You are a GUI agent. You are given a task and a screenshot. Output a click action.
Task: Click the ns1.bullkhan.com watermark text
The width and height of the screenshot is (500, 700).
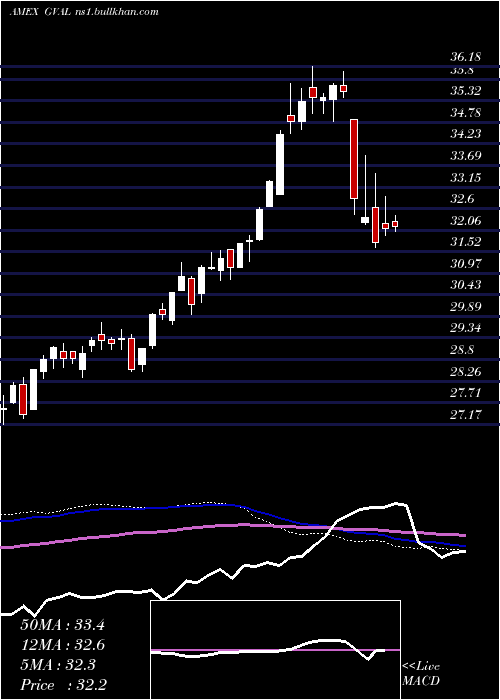(116, 12)
